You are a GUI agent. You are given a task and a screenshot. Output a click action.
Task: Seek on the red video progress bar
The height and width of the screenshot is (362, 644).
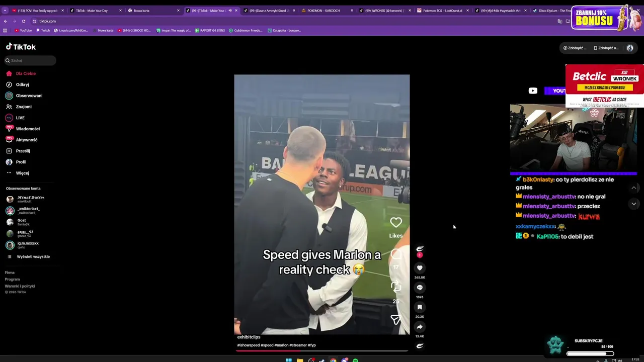(322, 350)
